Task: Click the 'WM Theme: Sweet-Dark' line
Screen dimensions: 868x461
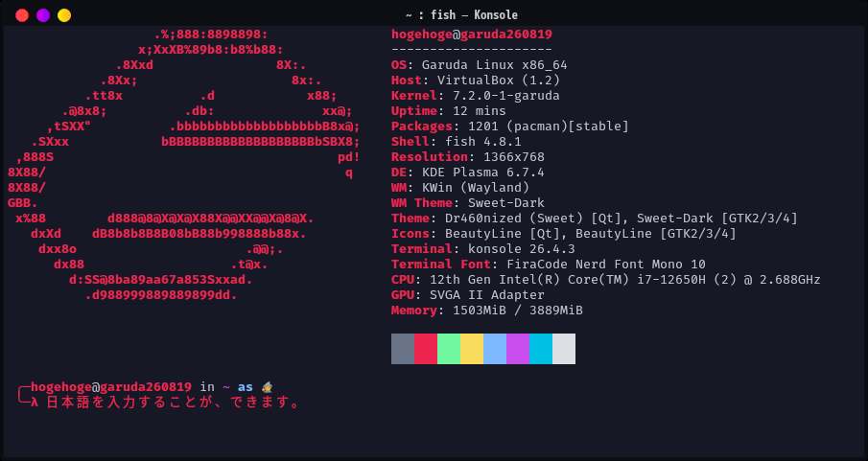Action: [468, 203]
